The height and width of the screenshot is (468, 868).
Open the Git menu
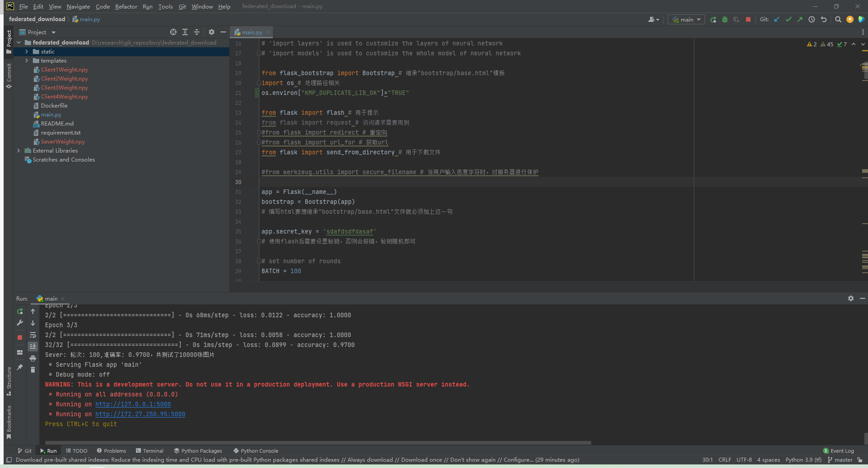182,6
